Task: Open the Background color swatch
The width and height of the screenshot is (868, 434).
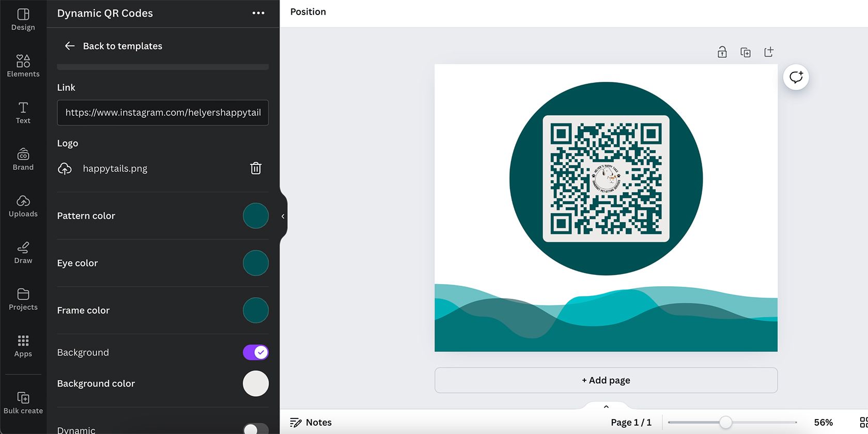Action: 256,384
